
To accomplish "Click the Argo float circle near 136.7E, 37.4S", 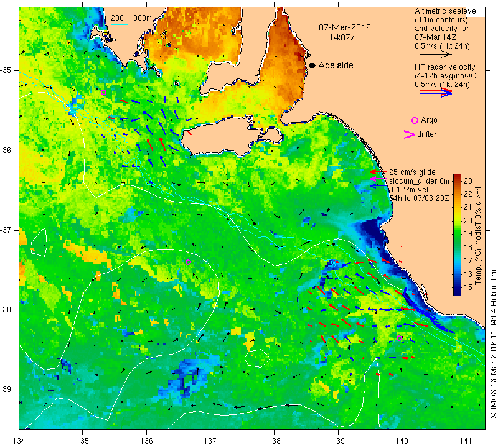I will (x=188, y=262).
